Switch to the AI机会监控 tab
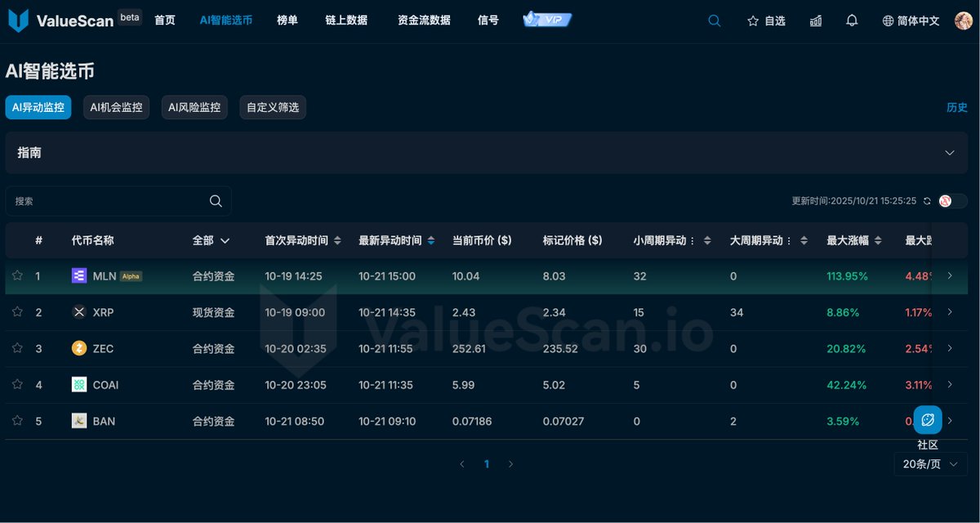This screenshot has height=523, width=980. 116,107
